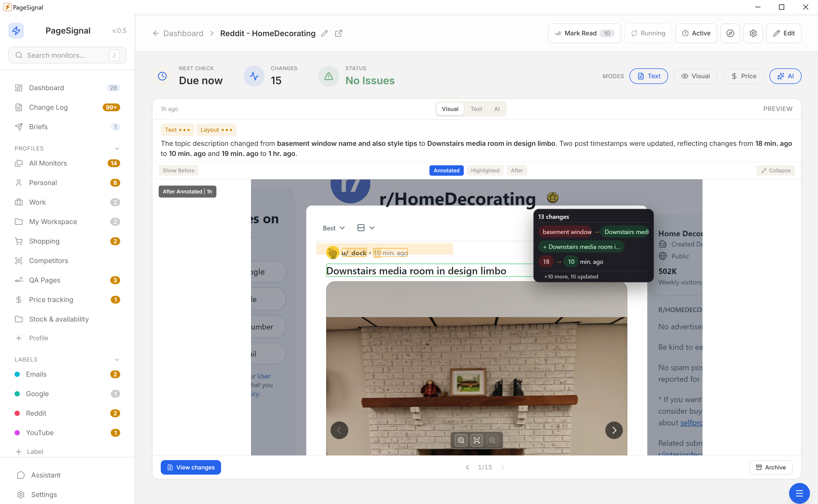Filter by the Google label
Screen dimensions: 818x504
[x=67, y=394]
